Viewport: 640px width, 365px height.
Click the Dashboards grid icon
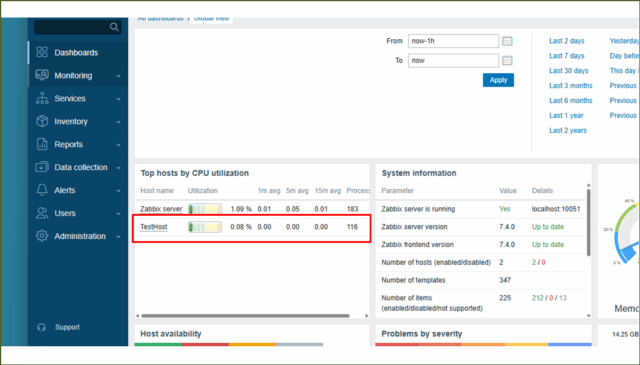[x=42, y=52]
